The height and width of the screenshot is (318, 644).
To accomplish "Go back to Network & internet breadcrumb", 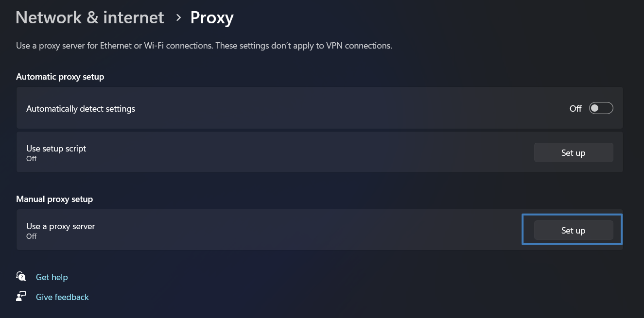I will [90, 18].
